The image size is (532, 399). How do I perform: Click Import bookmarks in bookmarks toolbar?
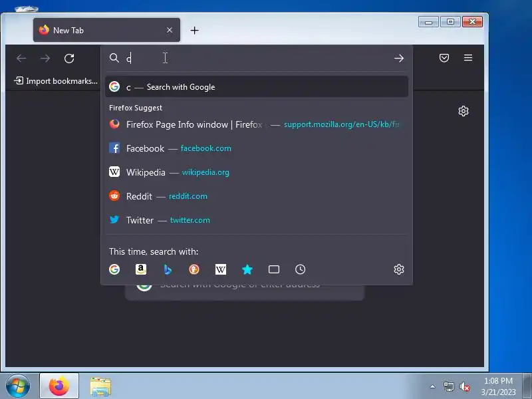tap(56, 80)
